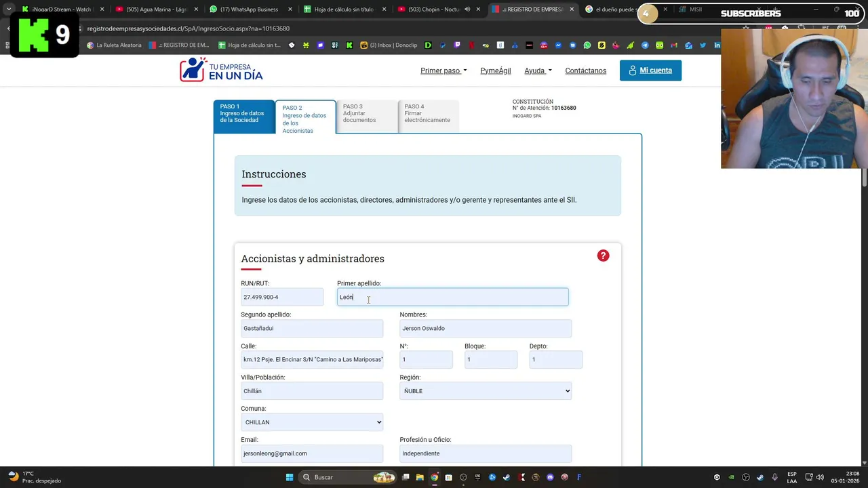Click the taskbar Buscar search box
This screenshot has height=488, width=868.
pos(347,477)
